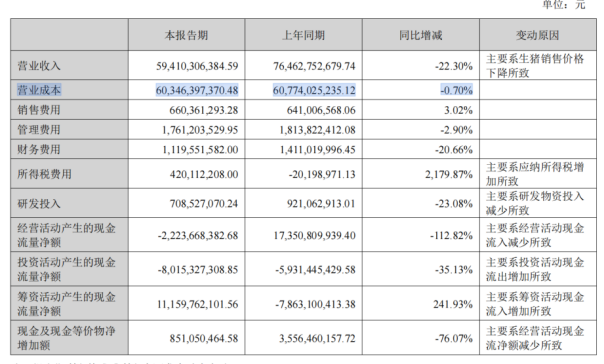Screen dimensions: 604x364
Task: Click the 投资活动产生的现金流量净额 label
Action: 66,269
